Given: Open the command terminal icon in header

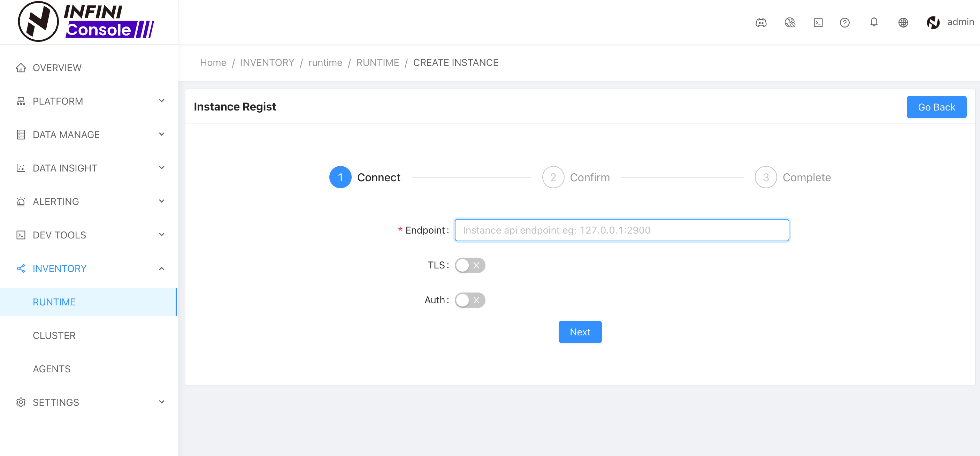Looking at the screenshot, I should tap(818, 22).
